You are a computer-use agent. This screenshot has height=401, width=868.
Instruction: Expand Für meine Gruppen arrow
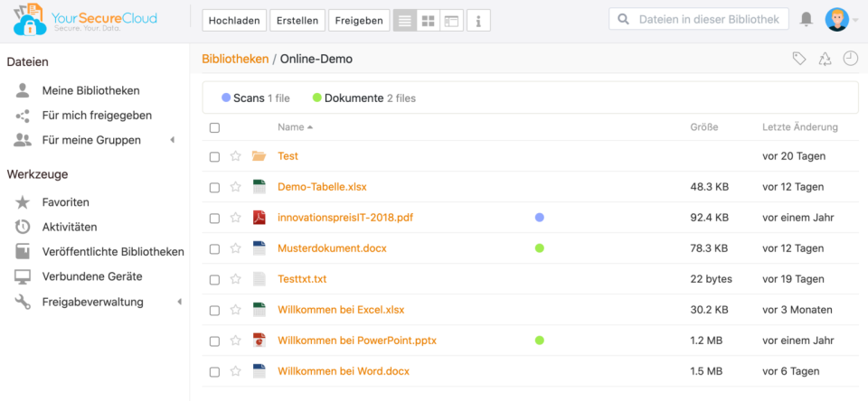172,140
